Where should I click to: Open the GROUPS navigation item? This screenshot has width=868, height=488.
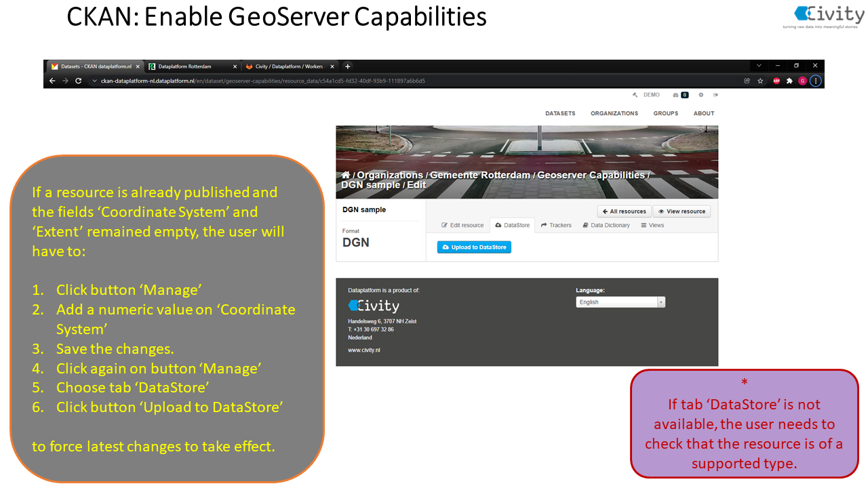(x=666, y=113)
